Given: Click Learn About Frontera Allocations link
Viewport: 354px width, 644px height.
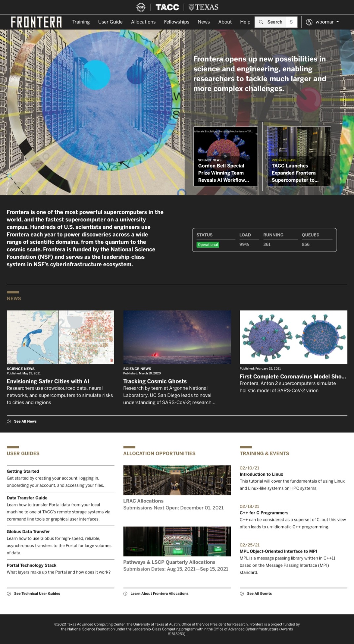Looking at the screenshot, I should (159, 594).
